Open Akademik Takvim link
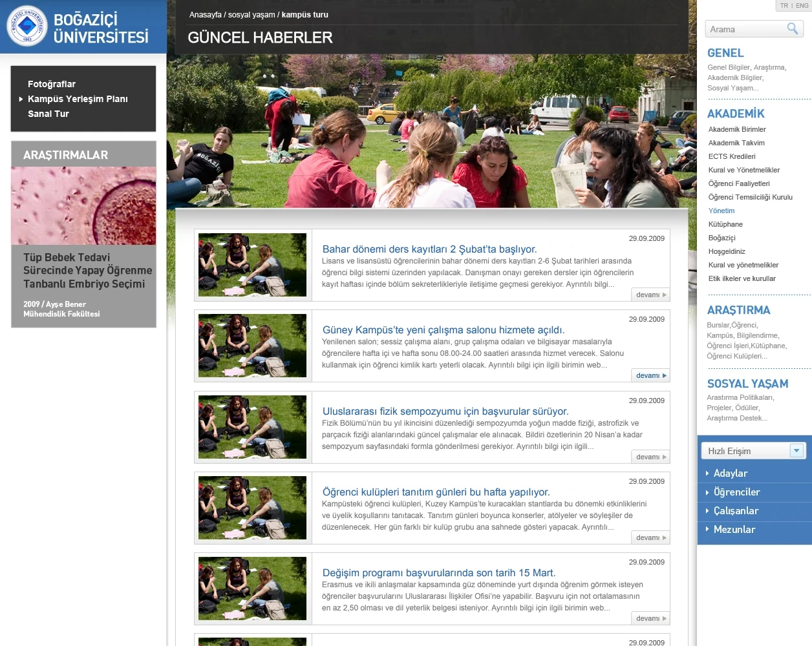Viewport: 812px width, 646px height. pos(736,143)
